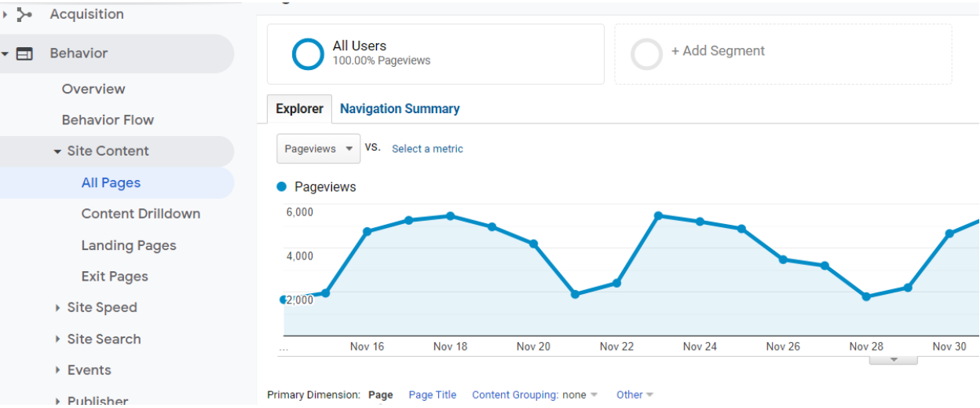The height and width of the screenshot is (408, 980).
Task: Click the All Users segment circle icon
Action: [307, 54]
